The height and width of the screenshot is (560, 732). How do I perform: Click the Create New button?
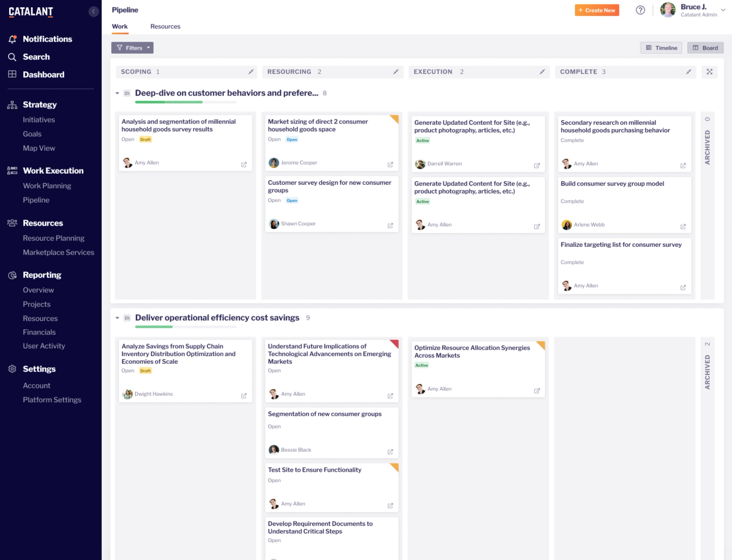click(x=597, y=10)
